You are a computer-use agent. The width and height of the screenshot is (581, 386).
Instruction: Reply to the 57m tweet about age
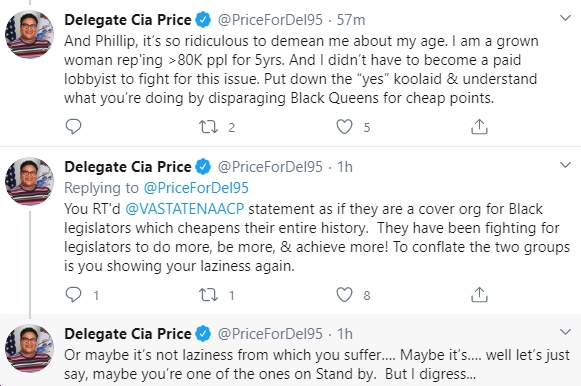coord(73,127)
